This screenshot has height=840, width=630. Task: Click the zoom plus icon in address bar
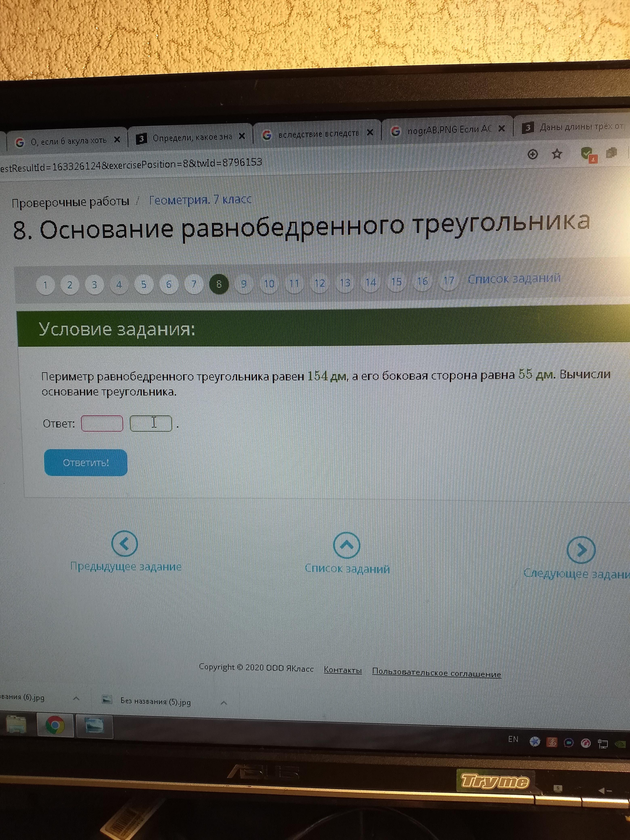[533, 154]
